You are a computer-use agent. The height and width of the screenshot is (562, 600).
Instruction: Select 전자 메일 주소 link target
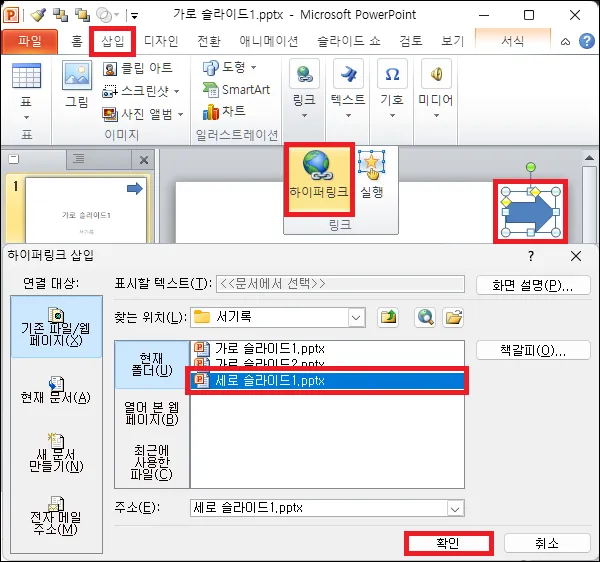point(56,516)
